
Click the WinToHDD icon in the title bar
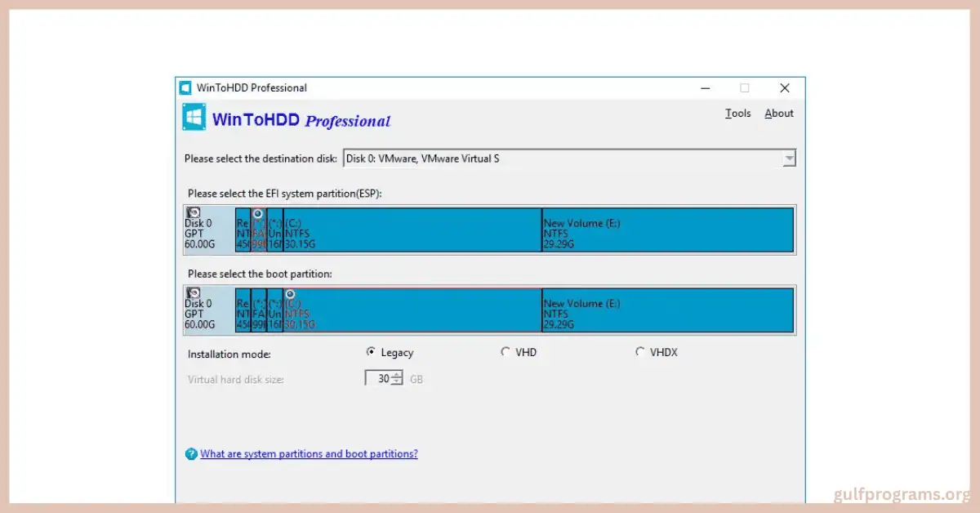[x=185, y=87]
